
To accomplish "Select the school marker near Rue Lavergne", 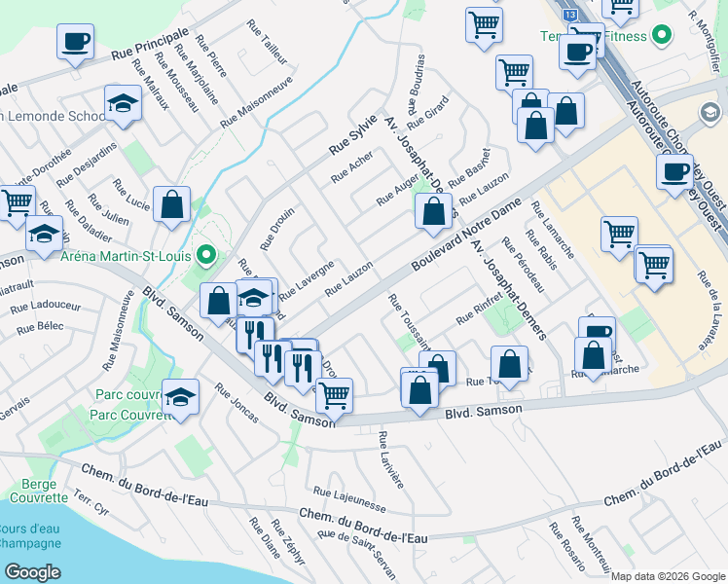I will tap(253, 299).
